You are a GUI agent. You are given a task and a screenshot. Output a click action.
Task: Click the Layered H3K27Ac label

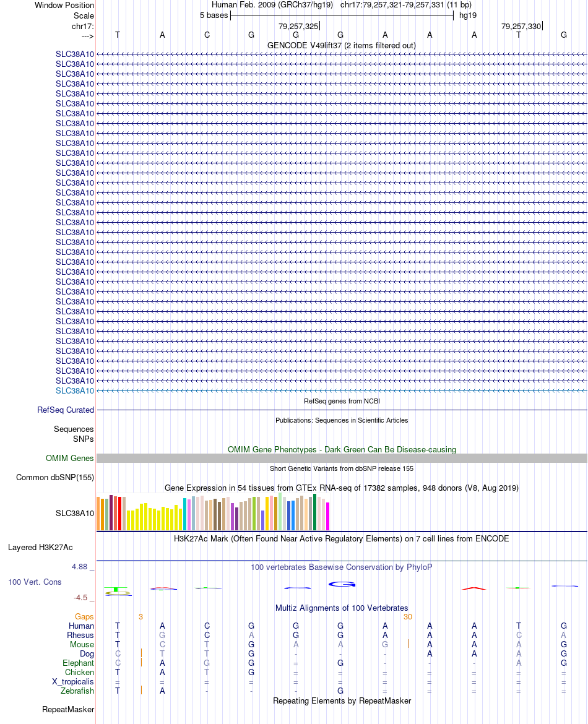click(x=40, y=547)
